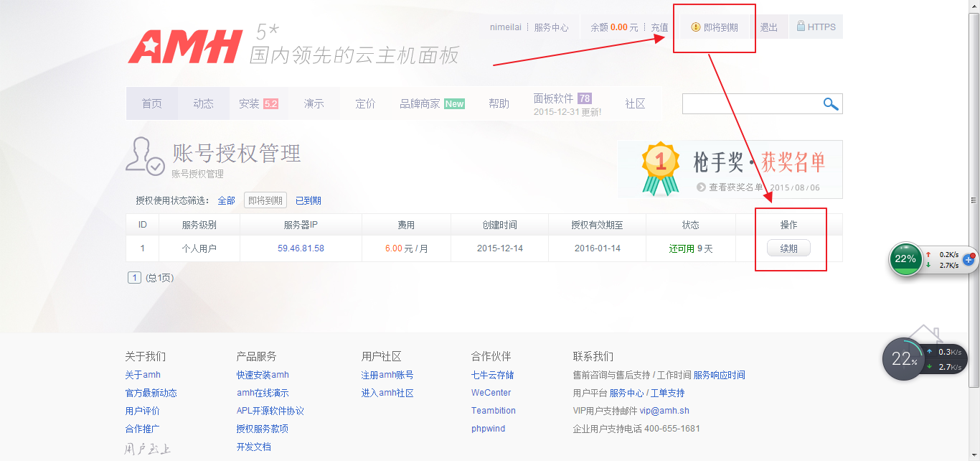This screenshot has width=980, height=461.
Task: Click the dark 22% floating monitor widget
Action: tap(902, 360)
